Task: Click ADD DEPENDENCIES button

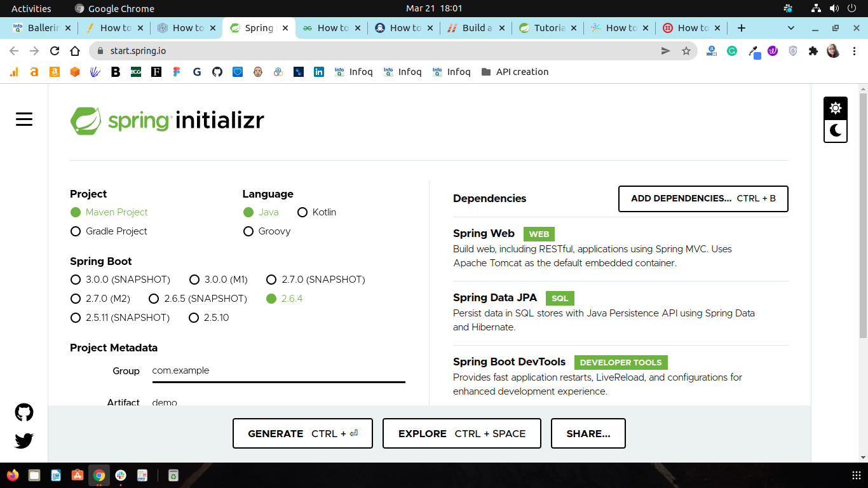Action: coord(703,199)
